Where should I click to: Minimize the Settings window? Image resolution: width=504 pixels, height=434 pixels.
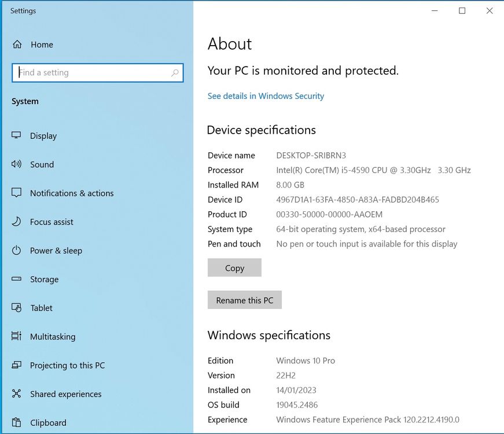[435, 10]
